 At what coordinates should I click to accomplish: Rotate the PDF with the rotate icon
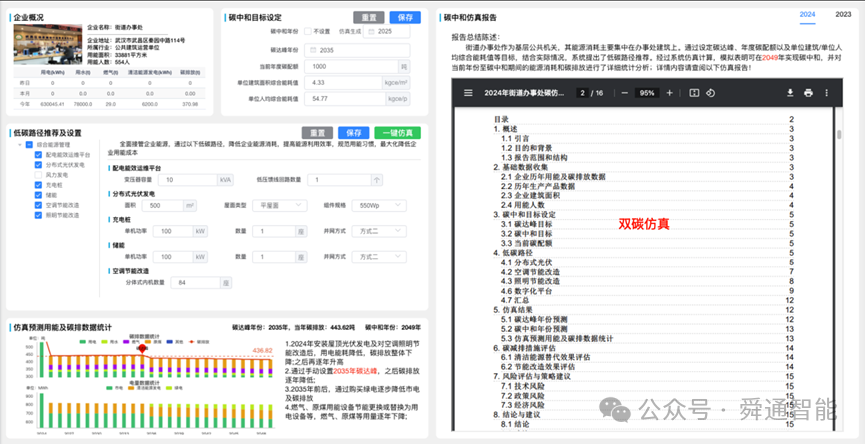coord(711,93)
